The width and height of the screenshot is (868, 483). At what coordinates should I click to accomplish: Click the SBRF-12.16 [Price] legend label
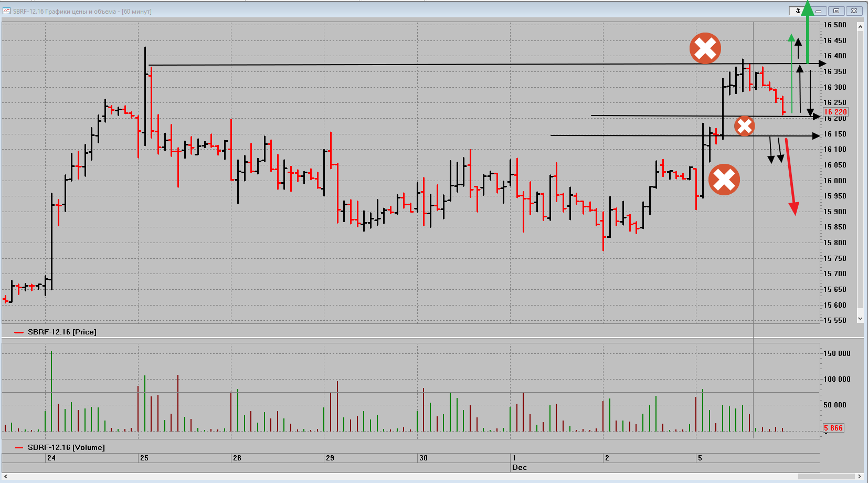tap(62, 332)
